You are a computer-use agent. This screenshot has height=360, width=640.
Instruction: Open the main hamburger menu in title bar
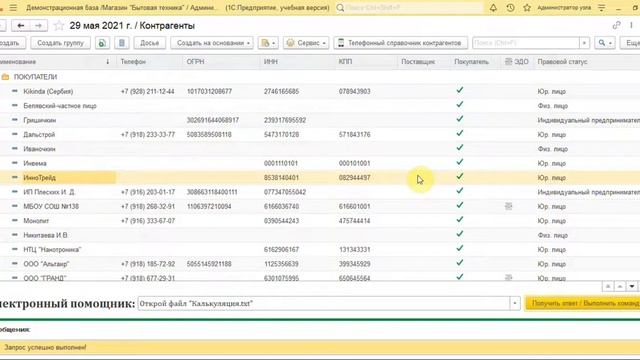[13, 8]
